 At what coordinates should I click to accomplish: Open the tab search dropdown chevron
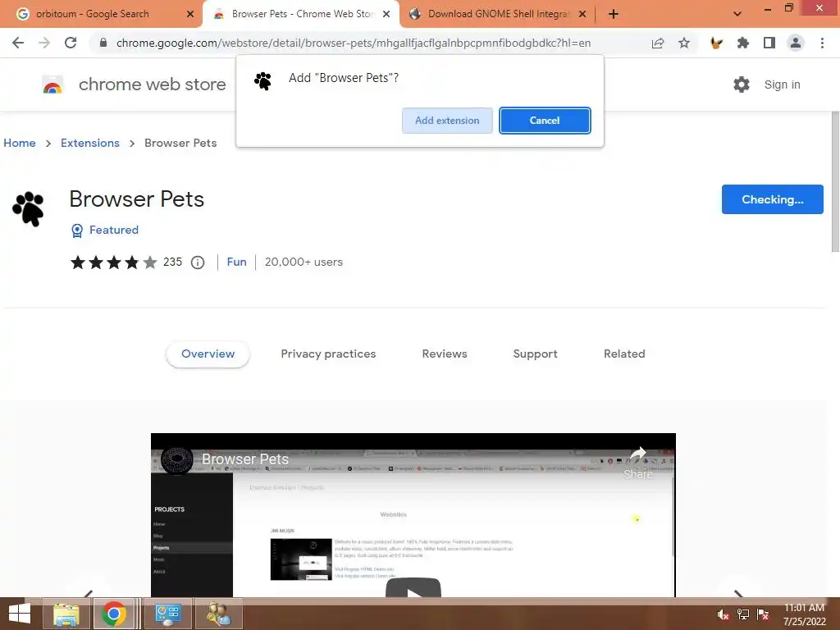[737, 14]
